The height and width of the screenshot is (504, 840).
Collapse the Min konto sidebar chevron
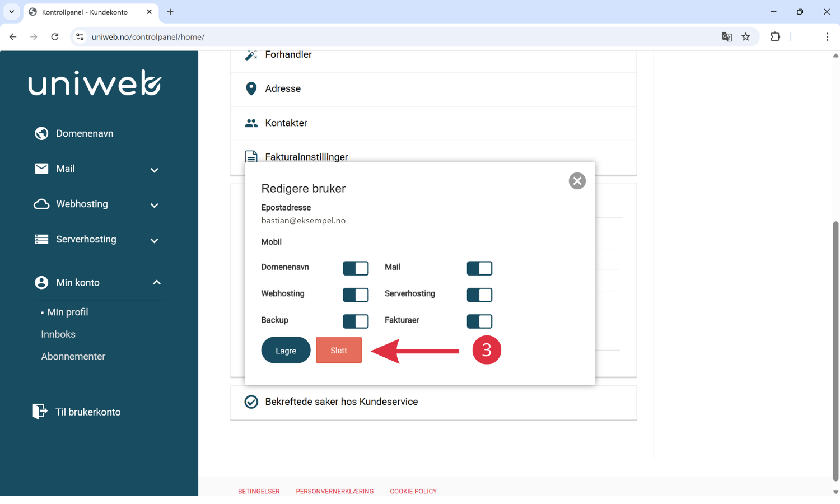coord(157,282)
